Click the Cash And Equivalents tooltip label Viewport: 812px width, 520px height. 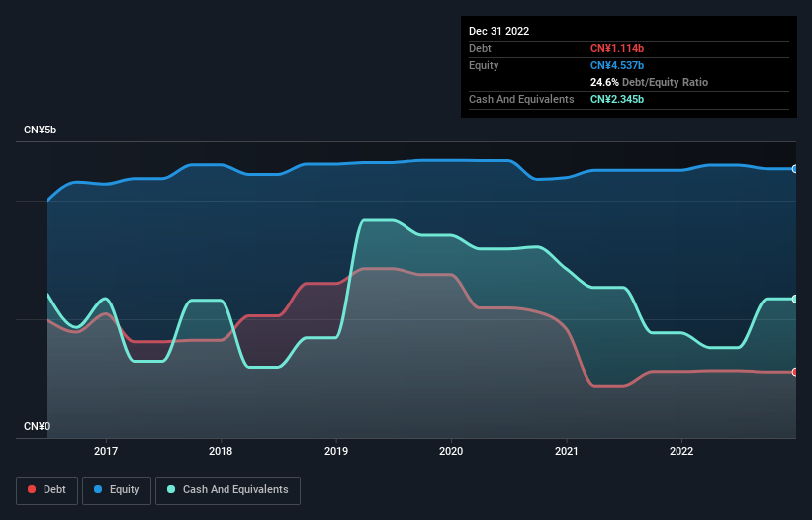[521, 99]
